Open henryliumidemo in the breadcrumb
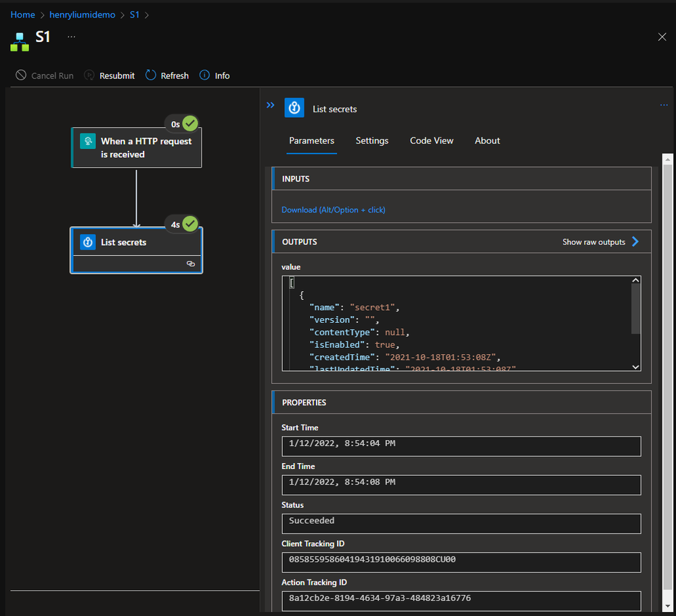This screenshot has height=616, width=676. [x=82, y=15]
